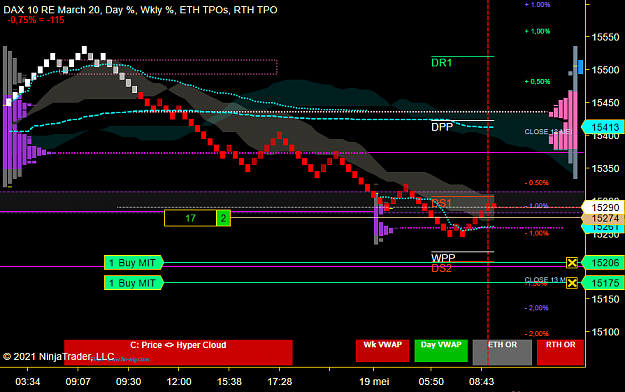Click the -0,75% = -115 readout
This screenshot has height=392, width=625.
(36, 20)
